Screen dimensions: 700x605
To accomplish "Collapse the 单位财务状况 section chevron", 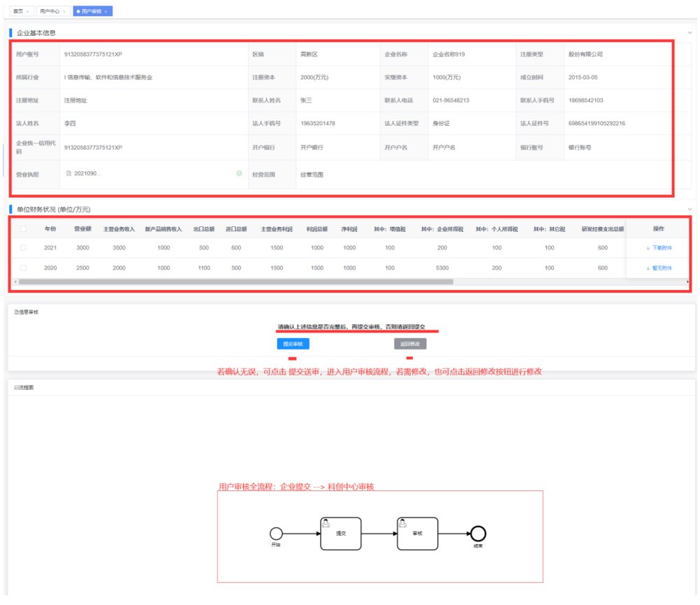I will pyautogui.click(x=690, y=209).
